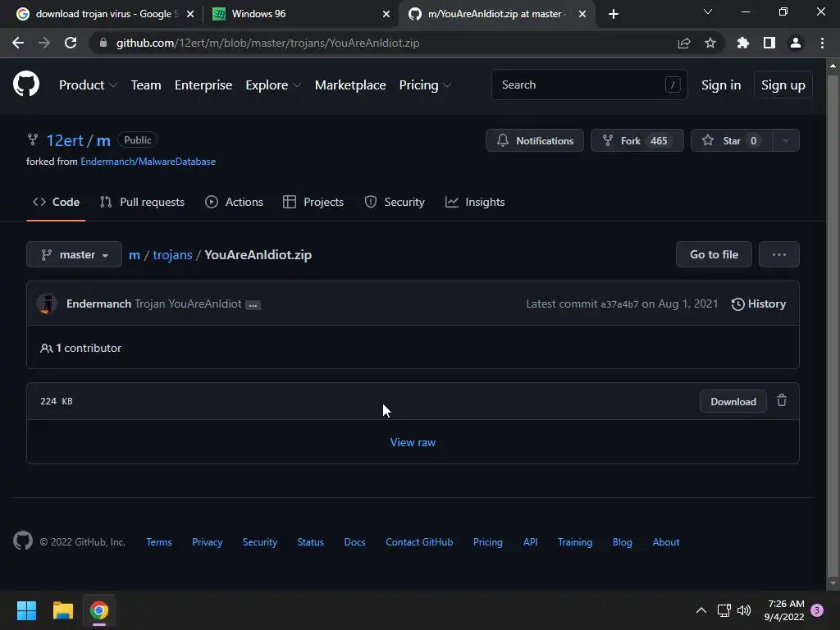Open the Insights tab
The image size is (840, 630).
(x=475, y=202)
